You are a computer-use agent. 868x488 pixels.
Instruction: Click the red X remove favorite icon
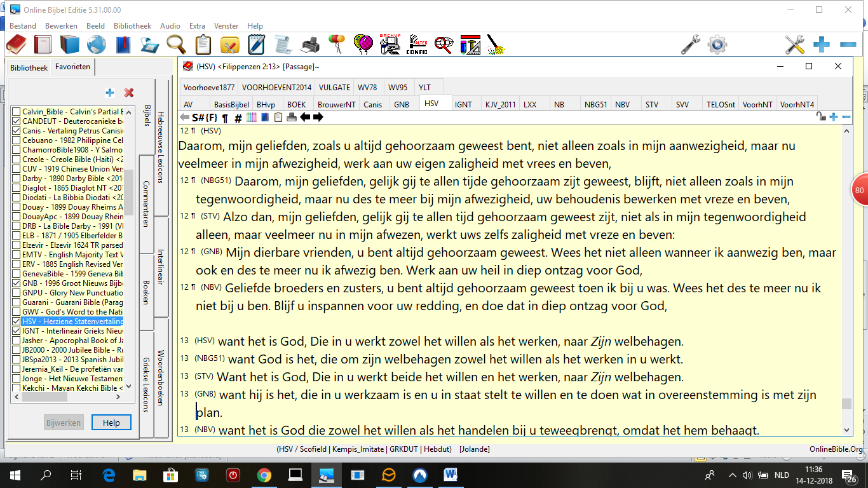point(129,93)
